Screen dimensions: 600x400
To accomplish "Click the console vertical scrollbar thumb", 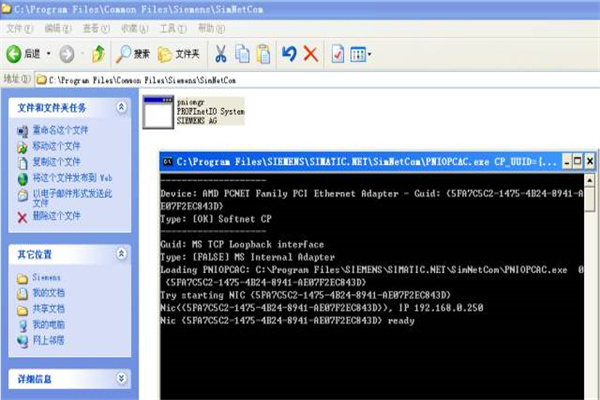I will tap(590, 199).
